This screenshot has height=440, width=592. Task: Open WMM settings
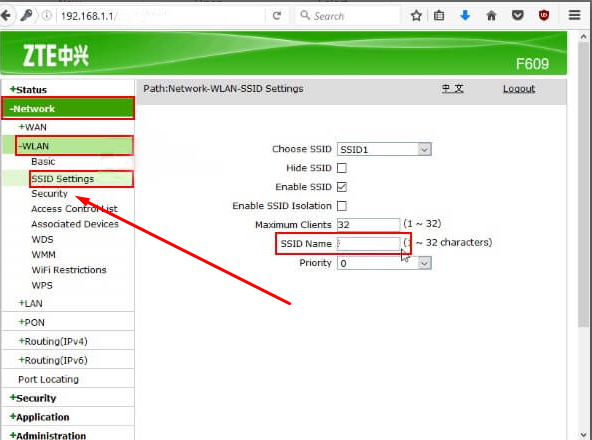[43, 255]
